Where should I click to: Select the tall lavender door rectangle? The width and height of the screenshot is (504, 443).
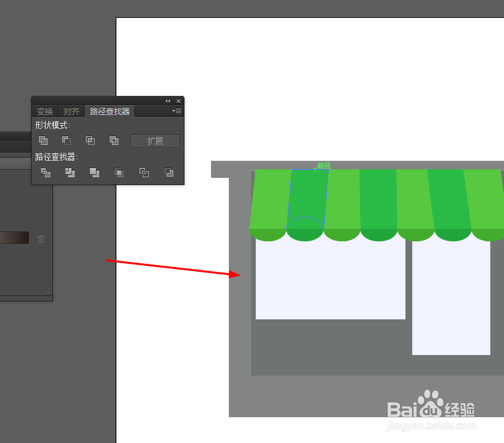pos(451,298)
